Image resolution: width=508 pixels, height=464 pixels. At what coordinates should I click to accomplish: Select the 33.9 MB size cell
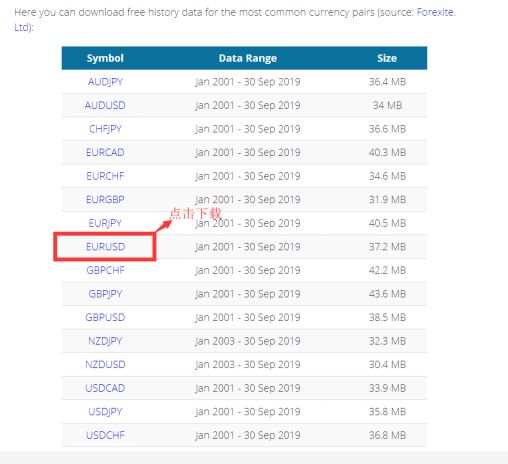point(387,388)
